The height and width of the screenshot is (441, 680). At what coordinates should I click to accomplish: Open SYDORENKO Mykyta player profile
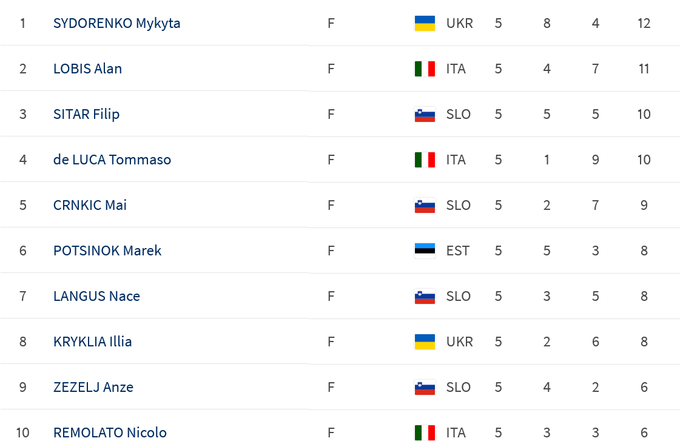tap(116, 23)
